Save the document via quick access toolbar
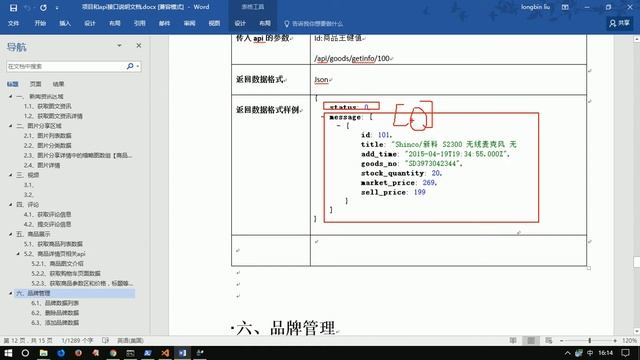This screenshot has width=640, height=360. [x=13, y=7]
